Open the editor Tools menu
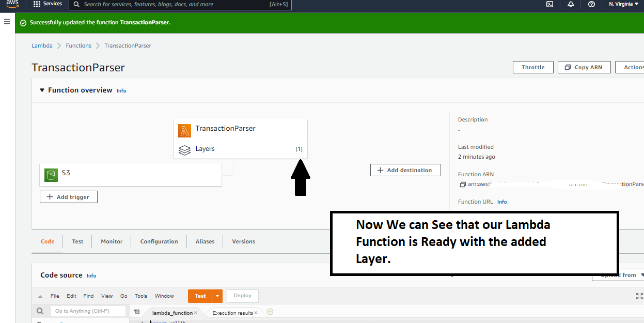The image size is (644, 323). click(141, 296)
